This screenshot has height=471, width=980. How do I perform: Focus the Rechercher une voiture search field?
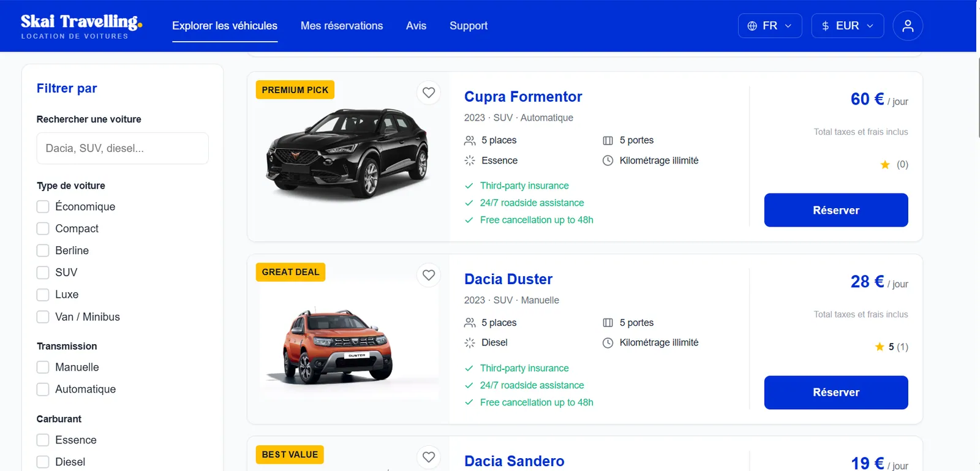[123, 148]
